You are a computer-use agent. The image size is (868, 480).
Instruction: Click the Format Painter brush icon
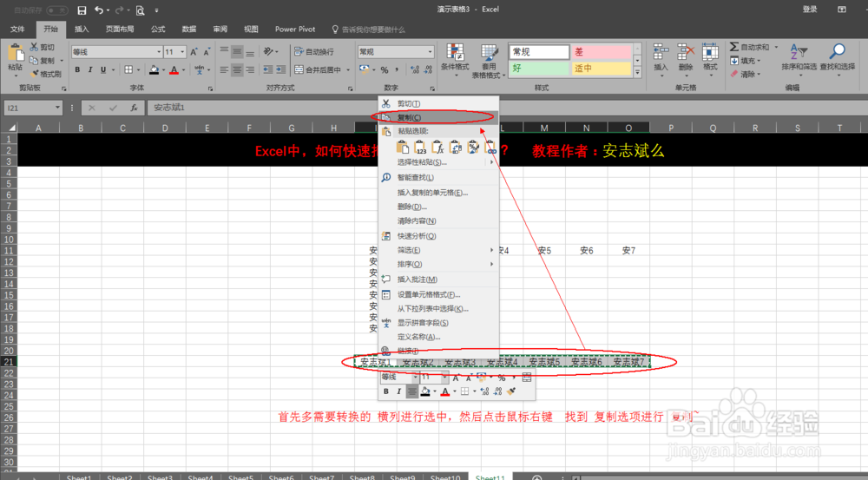pyautogui.click(x=35, y=74)
